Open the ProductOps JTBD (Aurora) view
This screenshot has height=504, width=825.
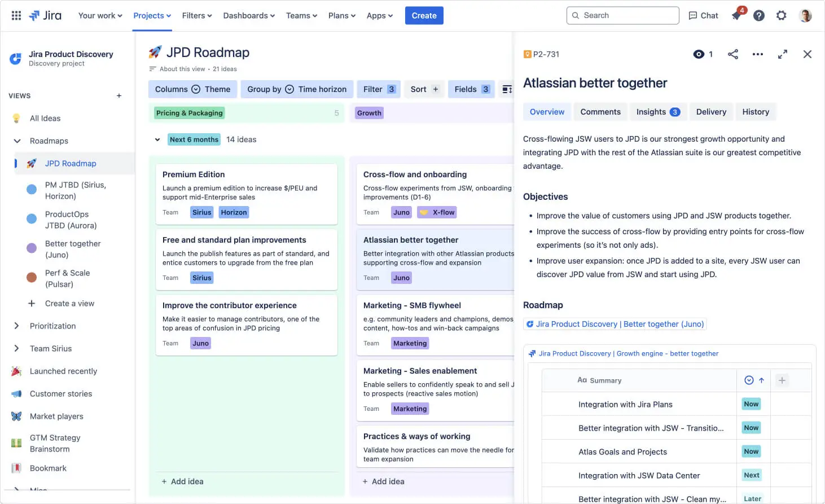pos(71,220)
